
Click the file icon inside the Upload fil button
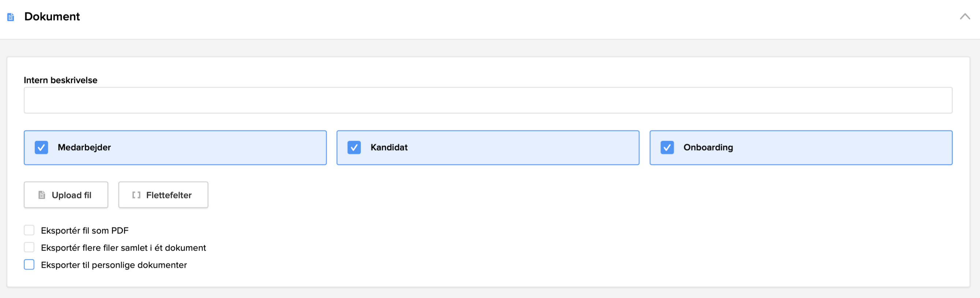click(41, 195)
